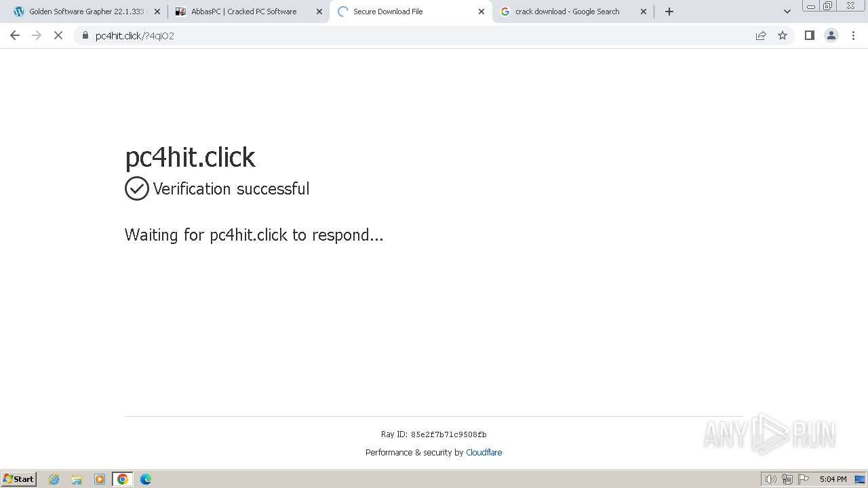868x488 pixels.
Task: Open the Action Center flag icon
Action: coord(804,479)
